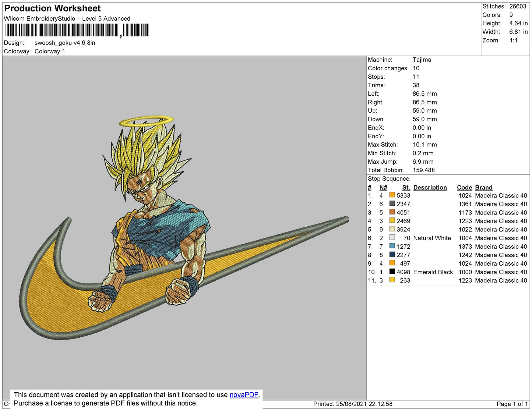Select the gray swatch beside 2347
532x411 pixels.
[x=392, y=203]
